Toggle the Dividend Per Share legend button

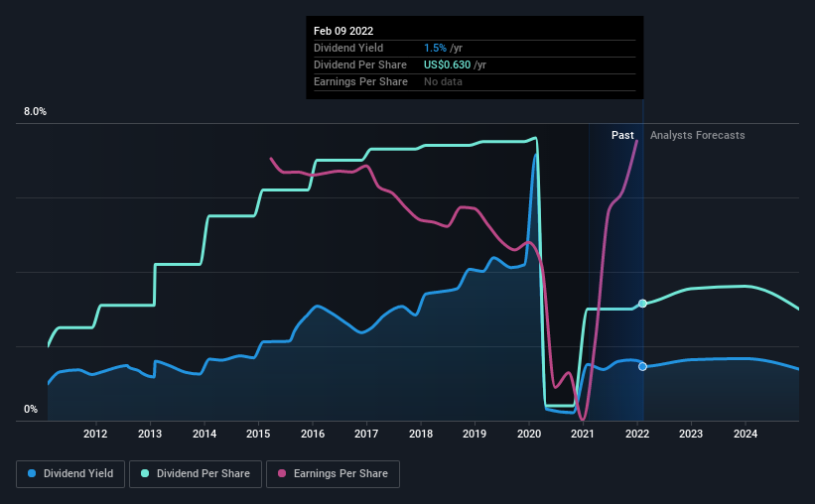click(x=196, y=474)
